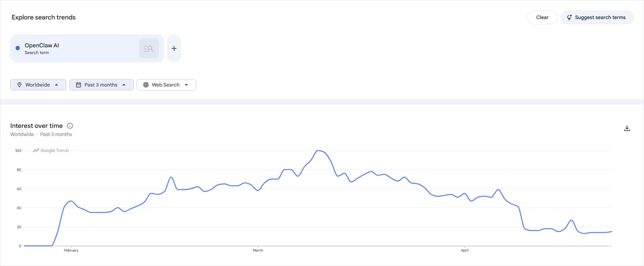The width and height of the screenshot is (644, 266).
Task: Expand the Past 3 months time range selector
Action: click(101, 84)
